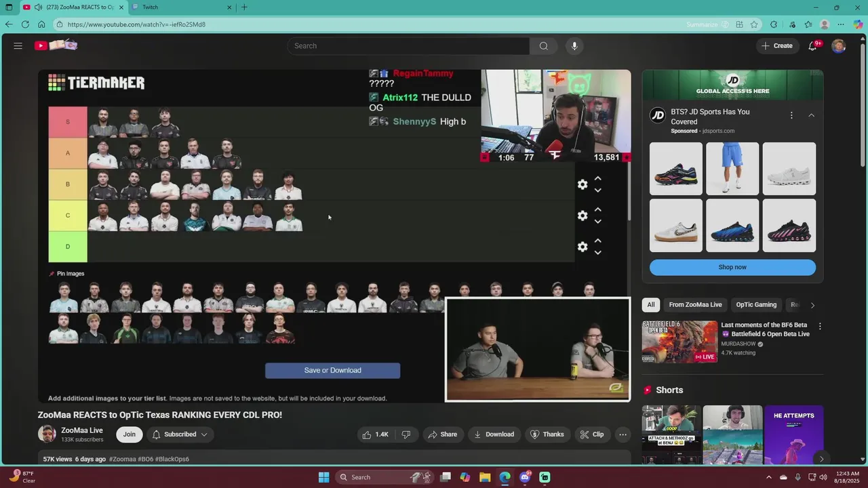Move tier D row up with arrow
The width and height of the screenshot is (868, 488).
coord(598,241)
